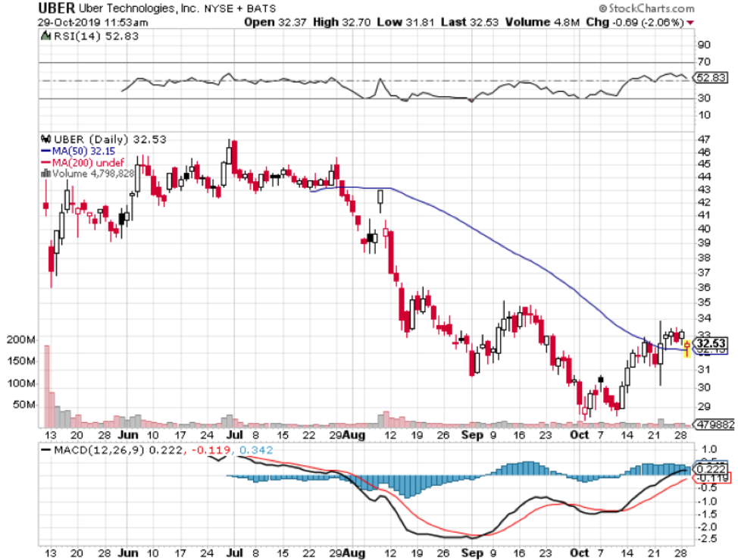This screenshot has width=738, height=560.
Task: Click the Uber Technologies, Inc. company name
Action: coord(139,8)
